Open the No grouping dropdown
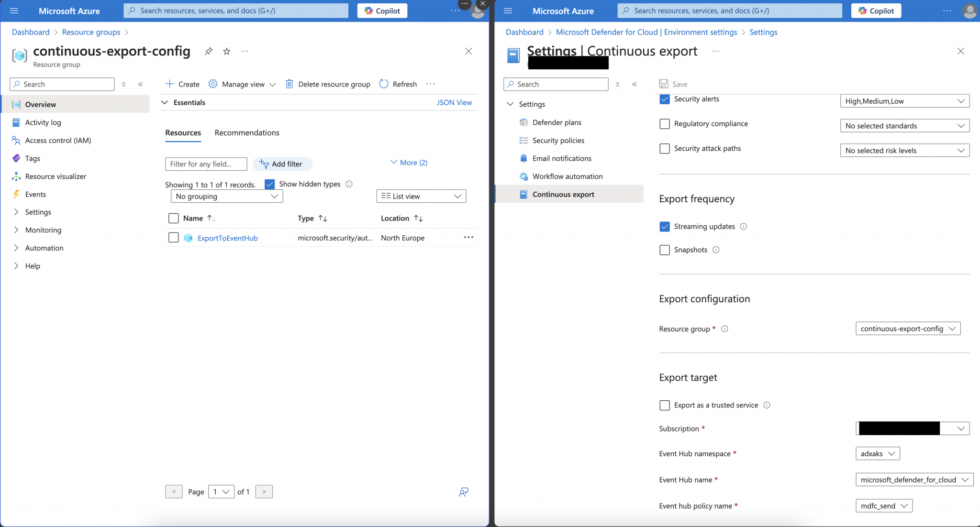This screenshot has height=527, width=980. [x=226, y=196]
